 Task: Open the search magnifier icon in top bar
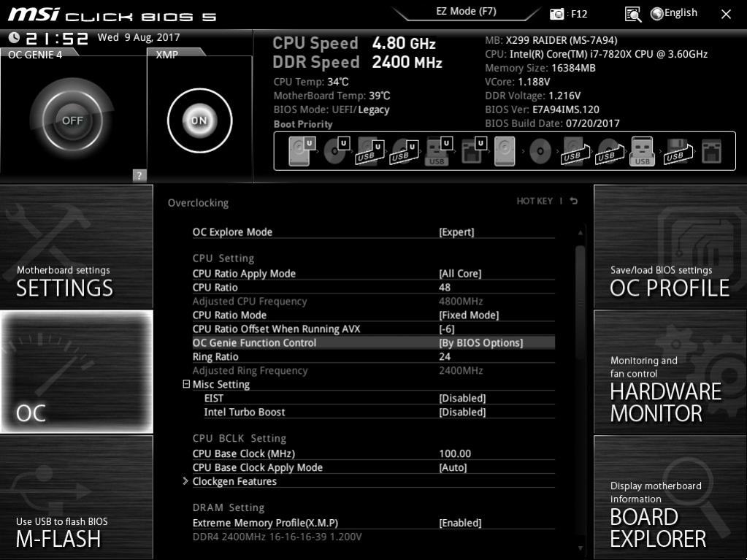coord(632,15)
